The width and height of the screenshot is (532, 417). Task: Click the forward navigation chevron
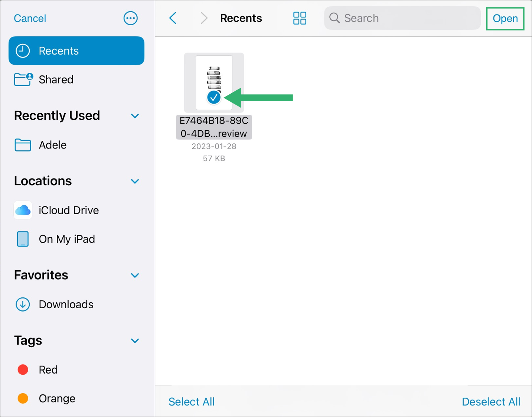(x=204, y=18)
